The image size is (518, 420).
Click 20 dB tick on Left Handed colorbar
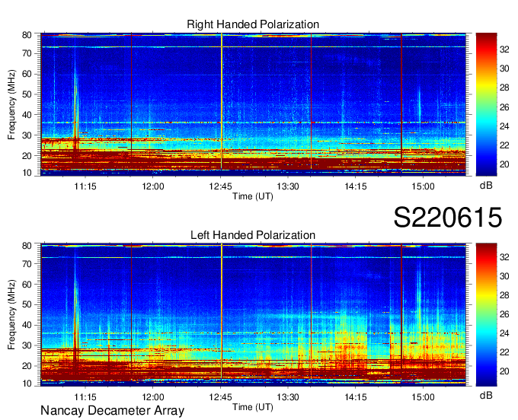[504, 371]
